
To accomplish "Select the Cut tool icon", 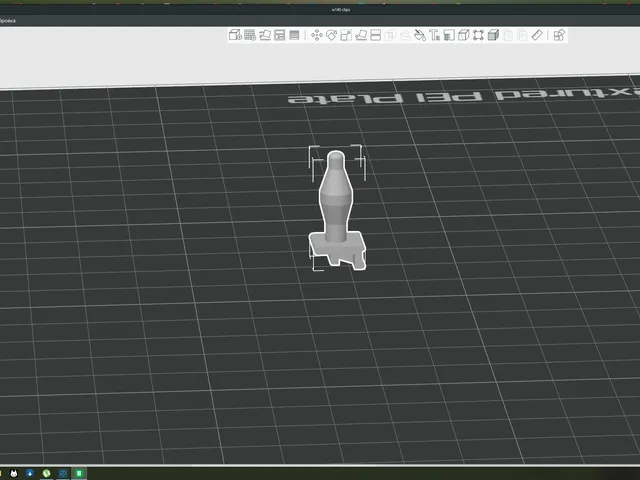I will (376, 36).
